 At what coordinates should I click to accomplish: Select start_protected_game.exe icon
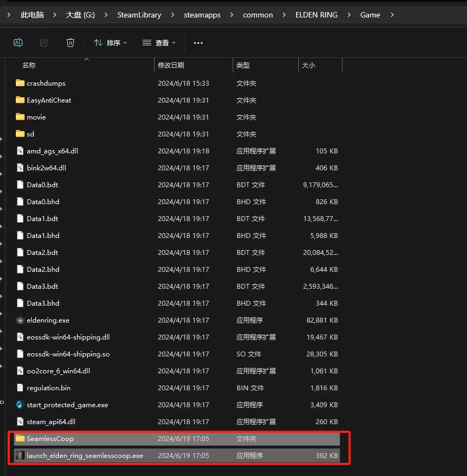20,404
